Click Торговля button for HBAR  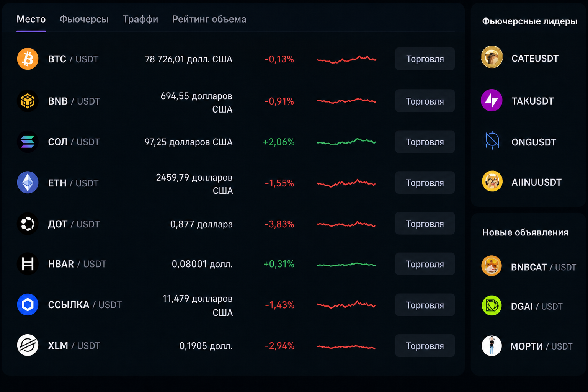(x=425, y=264)
